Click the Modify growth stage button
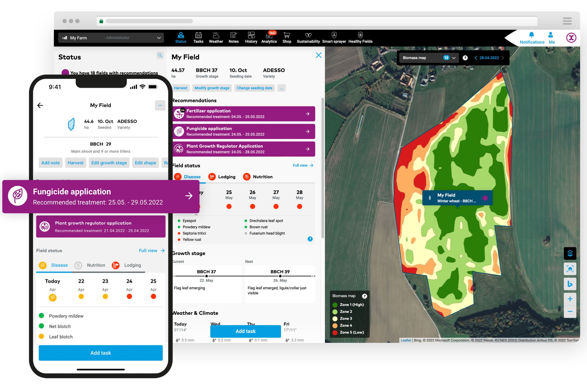This screenshot has height=392, width=587. pos(212,88)
